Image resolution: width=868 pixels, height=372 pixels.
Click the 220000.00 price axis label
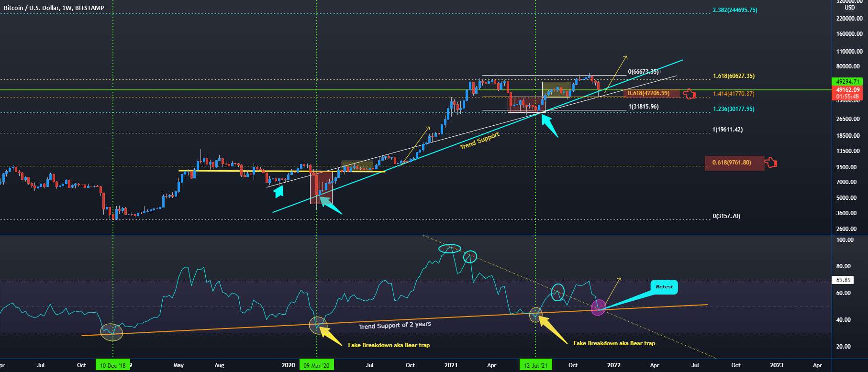click(x=850, y=19)
